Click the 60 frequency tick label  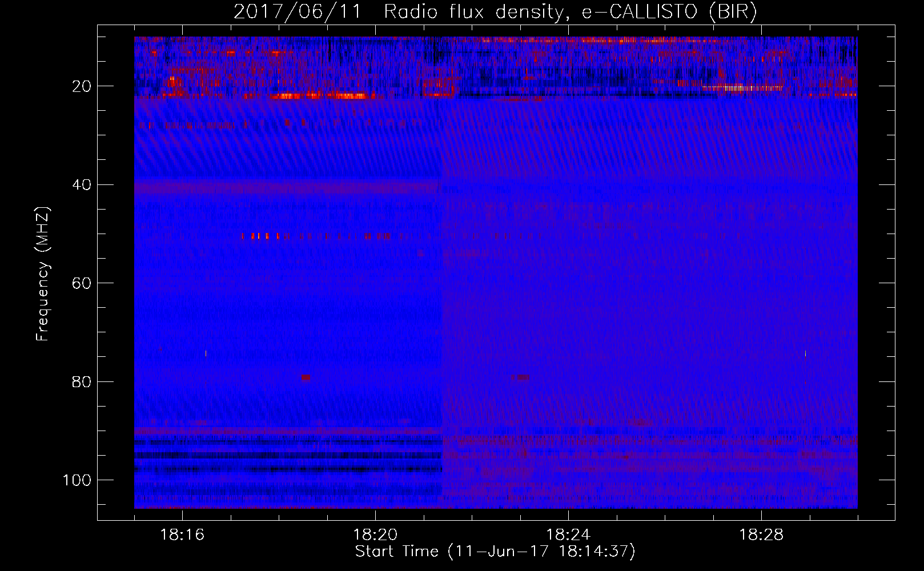82,283
